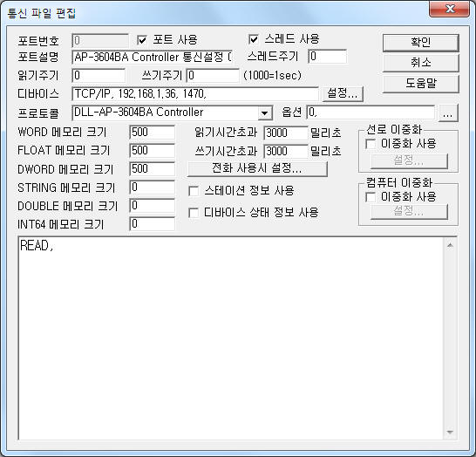Viewport: 476px width, 457px height.
Task: Select the WORD 메모리 크기 field
Action: tap(152, 133)
